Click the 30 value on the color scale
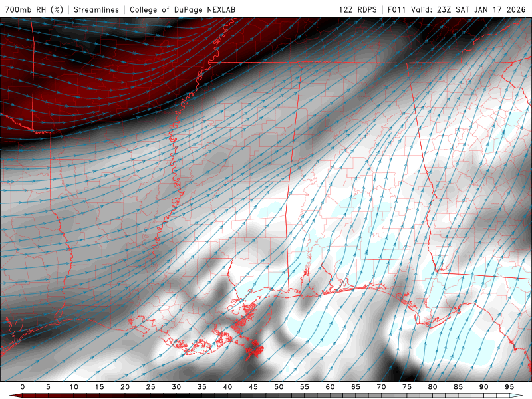 click(x=176, y=387)
